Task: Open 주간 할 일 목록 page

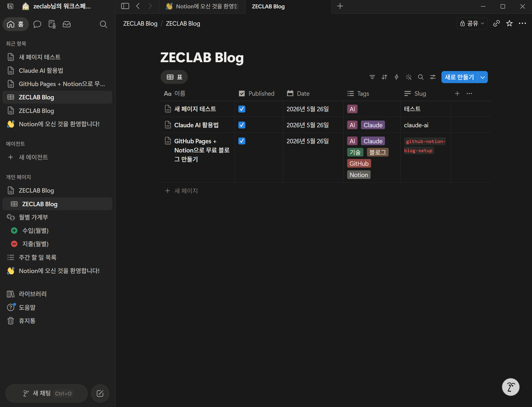Action: [57, 257]
